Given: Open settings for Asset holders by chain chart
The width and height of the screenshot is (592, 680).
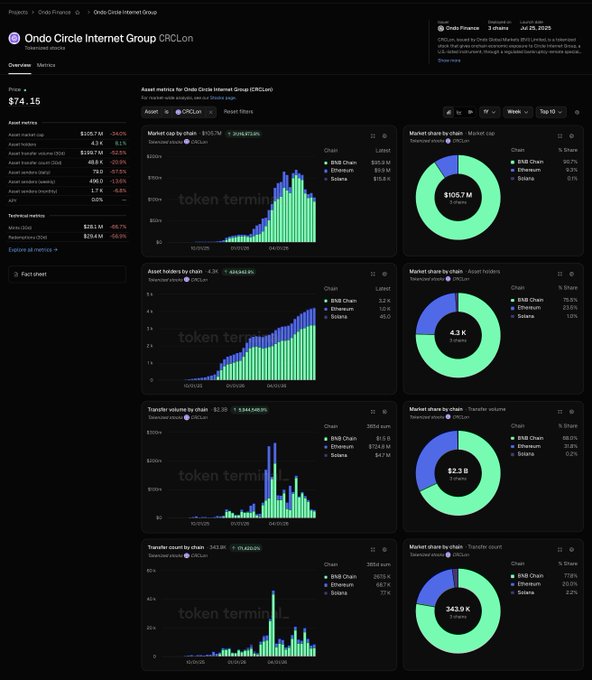Looking at the screenshot, I should tap(385, 274).
